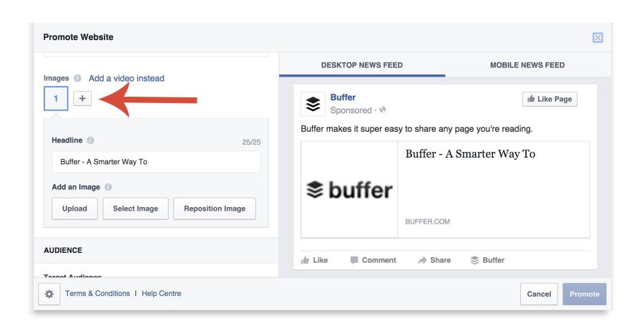644x326 pixels.
Task: Click the Like Page button
Action: coord(550,99)
